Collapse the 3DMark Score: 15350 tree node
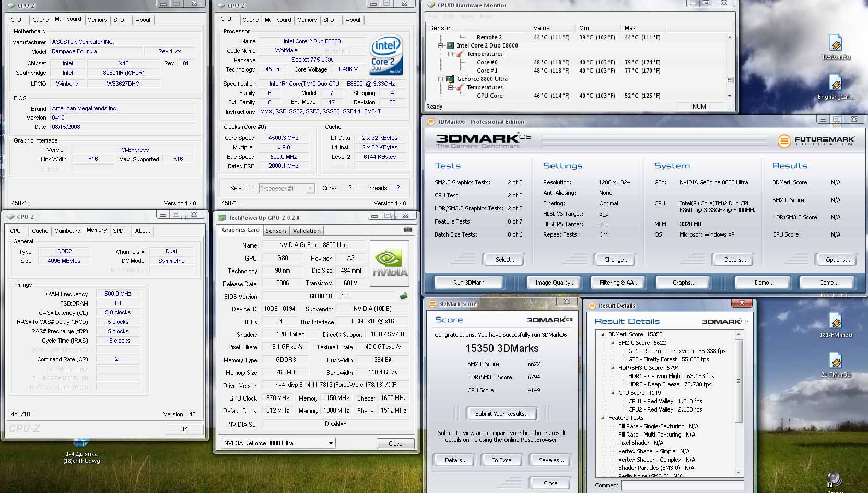The image size is (868, 493). (603, 334)
